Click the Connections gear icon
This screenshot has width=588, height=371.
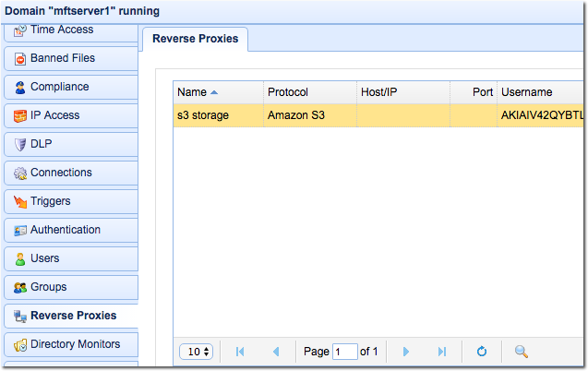20,174
